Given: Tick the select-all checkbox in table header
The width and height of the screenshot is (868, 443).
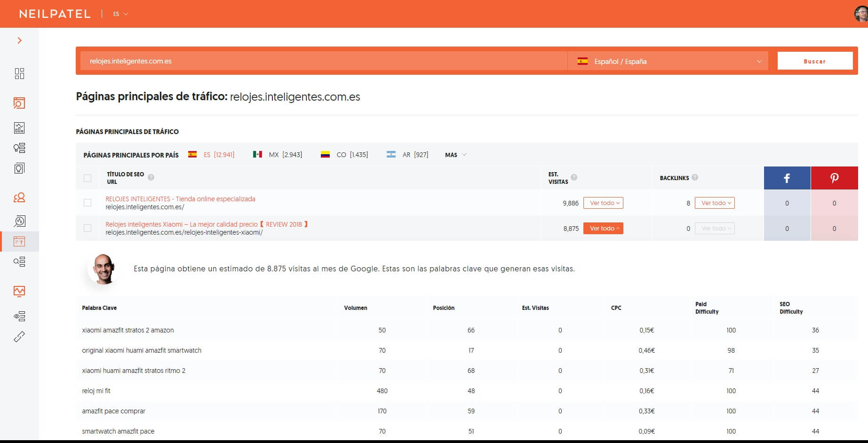Looking at the screenshot, I should (88, 178).
